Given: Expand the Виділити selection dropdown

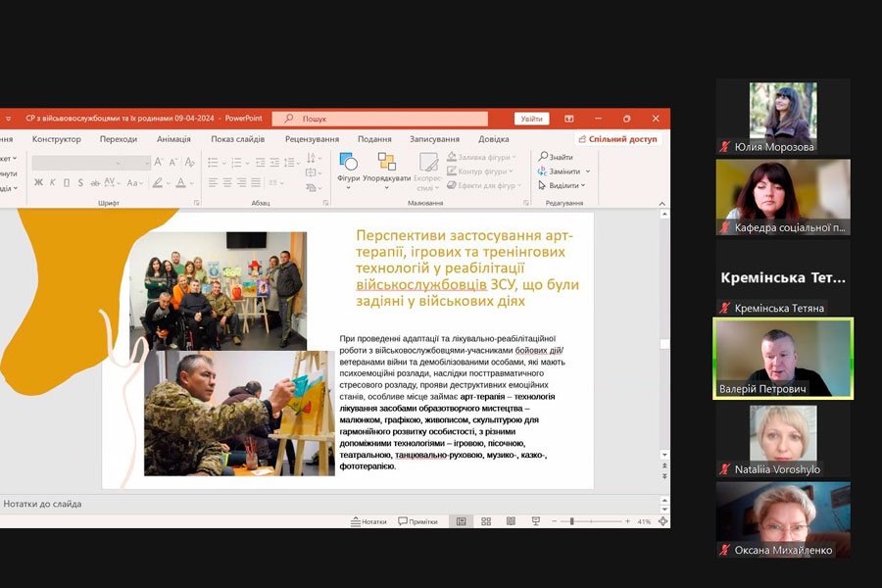Looking at the screenshot, I should 584,185.
